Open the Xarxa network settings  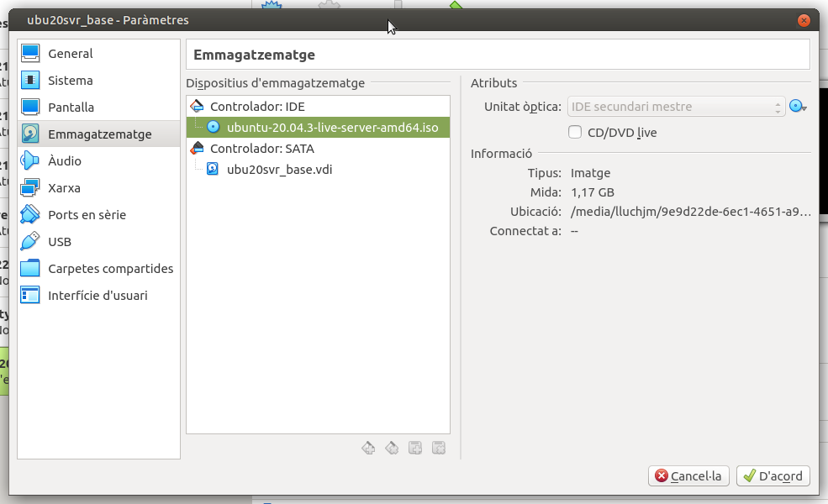(x=64, y=188)
